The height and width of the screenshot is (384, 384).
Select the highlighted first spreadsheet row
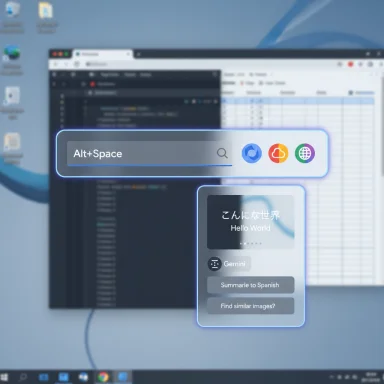[298, 101]
